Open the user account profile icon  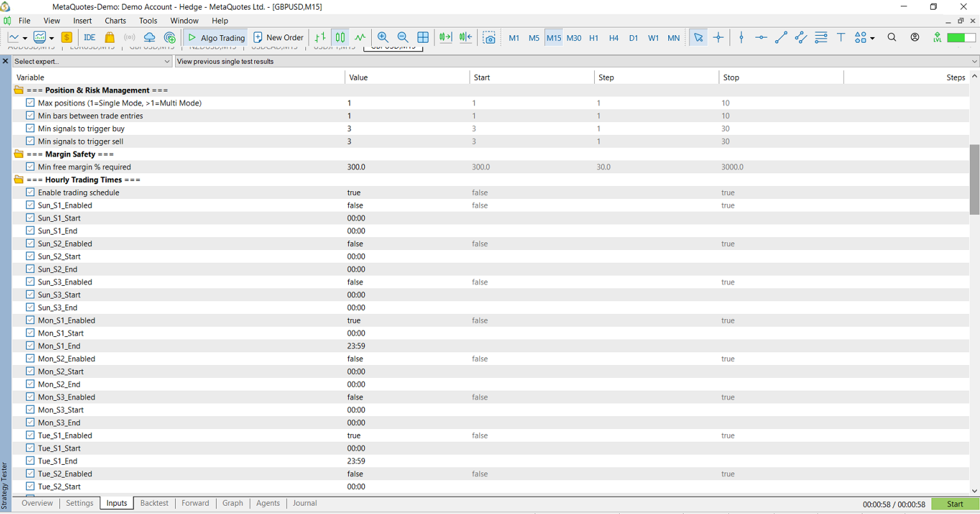915,38
